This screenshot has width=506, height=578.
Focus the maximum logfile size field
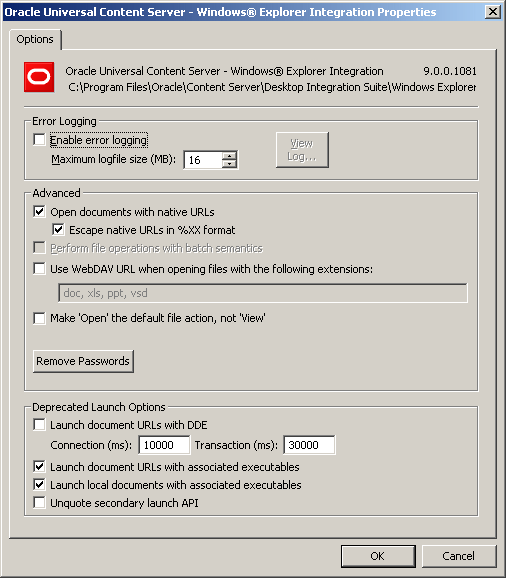point(203,160)
